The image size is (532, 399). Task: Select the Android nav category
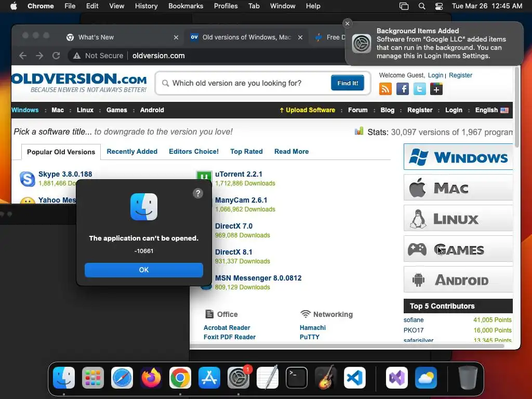point(152,110)
